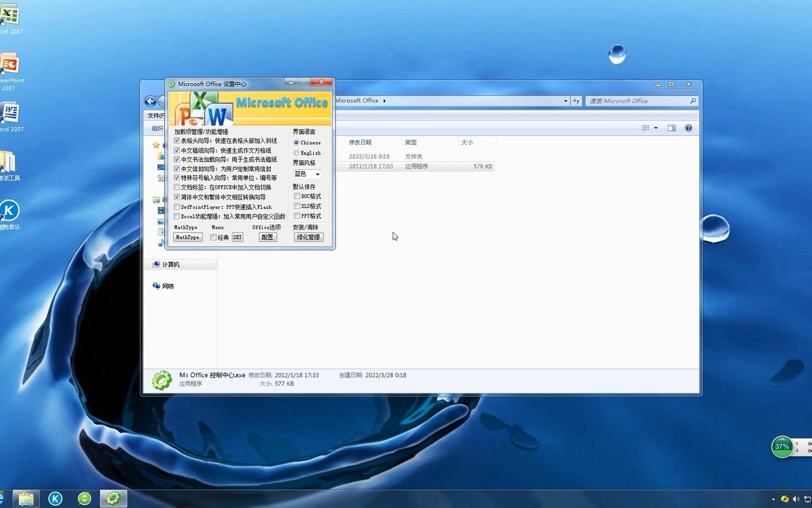Image resolution: width=812 pixels, height=508 pixels.
Task: Click the Office 设置中心 title bar icon
Action: (172, 84)
